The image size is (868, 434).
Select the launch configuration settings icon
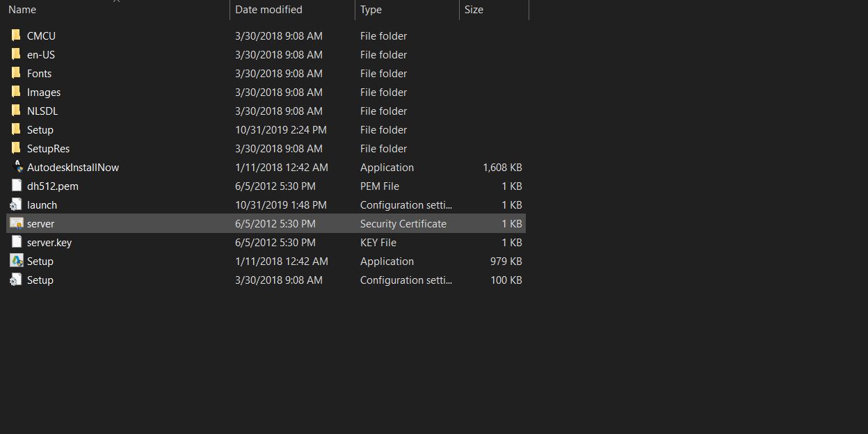[x=16, y=204]
